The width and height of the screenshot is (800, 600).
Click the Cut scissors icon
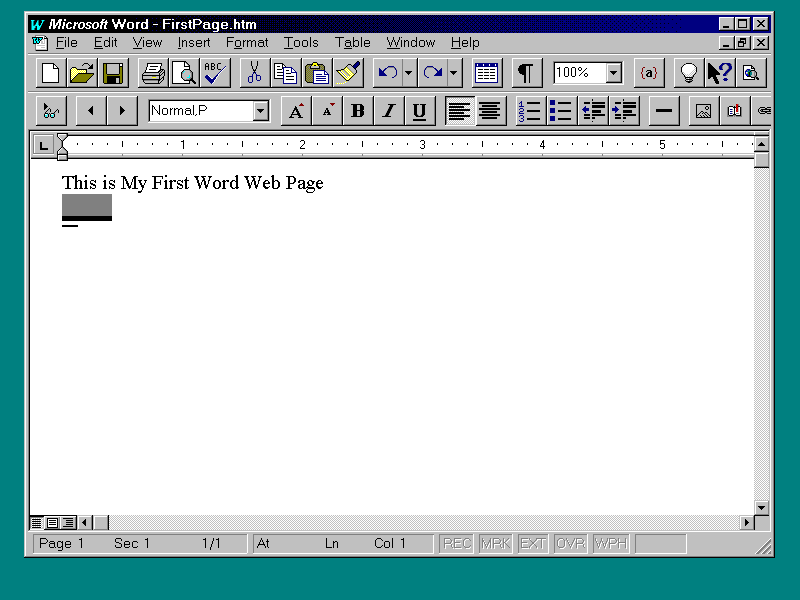point(254,73)
